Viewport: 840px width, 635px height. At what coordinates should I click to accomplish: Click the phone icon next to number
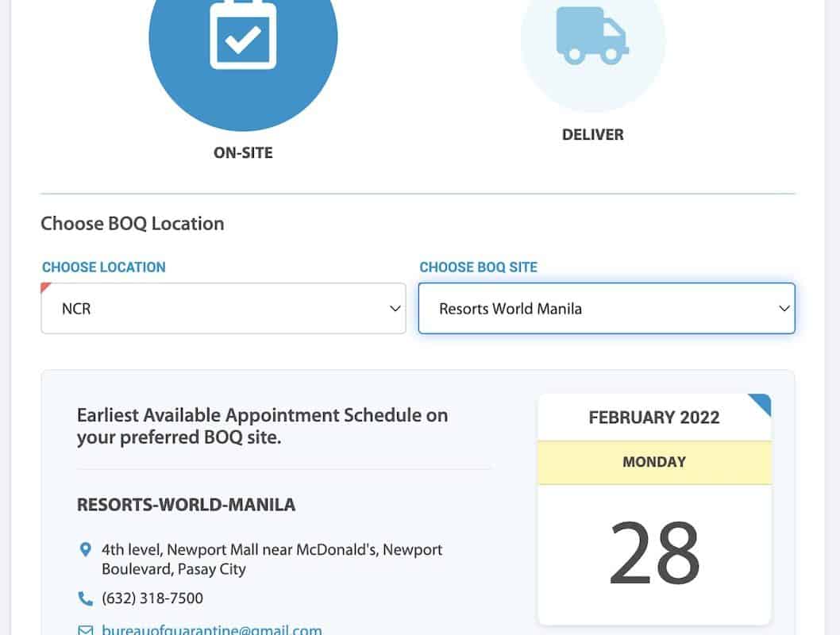coord(86,598)
